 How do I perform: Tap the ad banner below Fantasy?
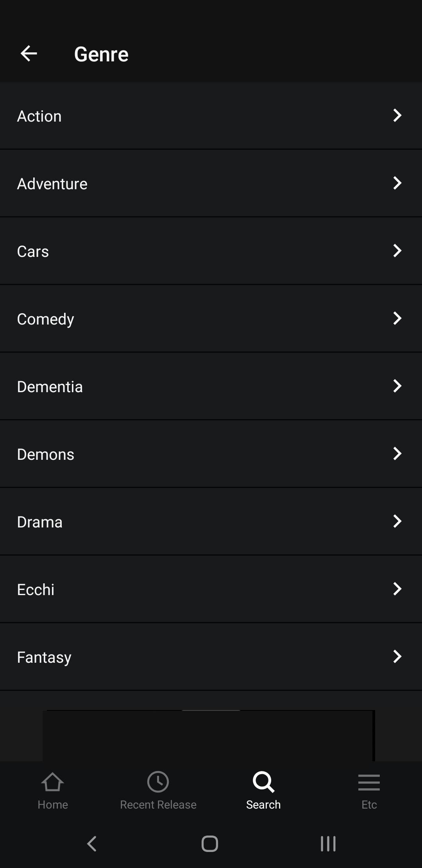click(x=209, y=735)
